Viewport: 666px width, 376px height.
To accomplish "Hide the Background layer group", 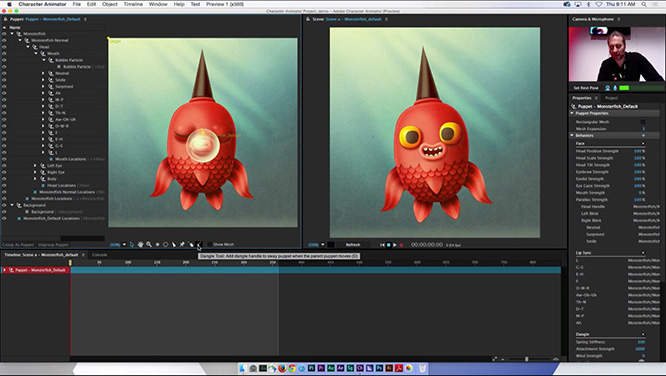I will click(x=4, y=205).
